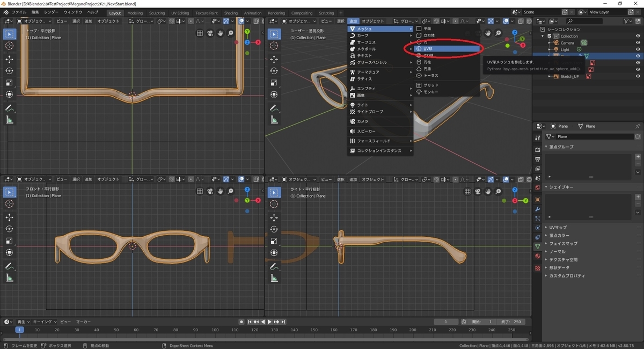Hide Camera using its eye icon

[638, 43]
